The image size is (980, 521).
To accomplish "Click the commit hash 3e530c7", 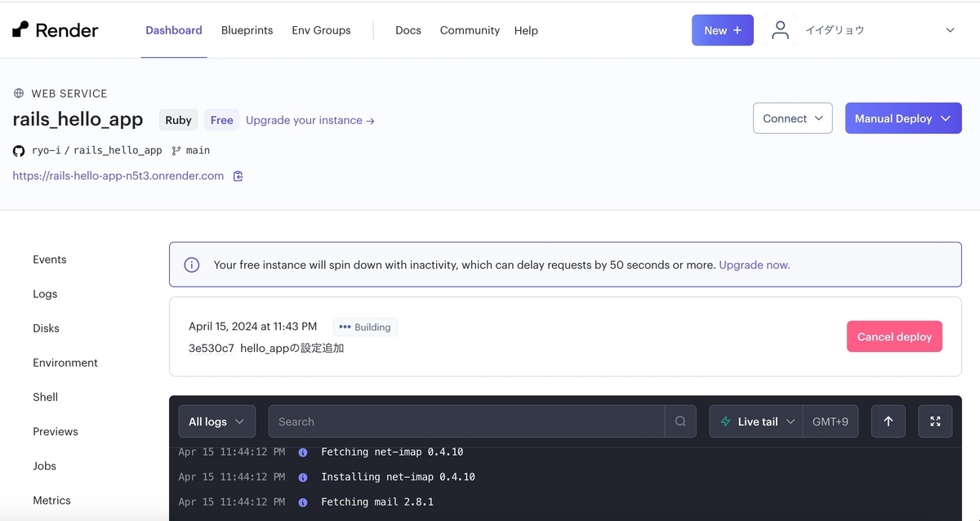I will click(212, 348).
